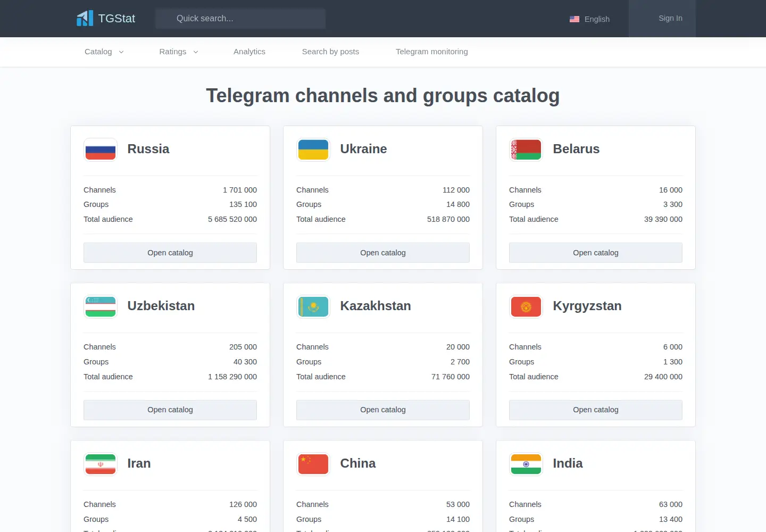Click the Belarus flag icon

pos(526,149)
